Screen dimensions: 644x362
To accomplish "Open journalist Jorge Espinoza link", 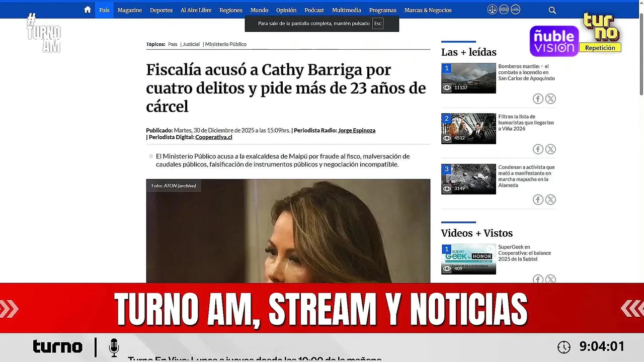I will tap(357, 130).
